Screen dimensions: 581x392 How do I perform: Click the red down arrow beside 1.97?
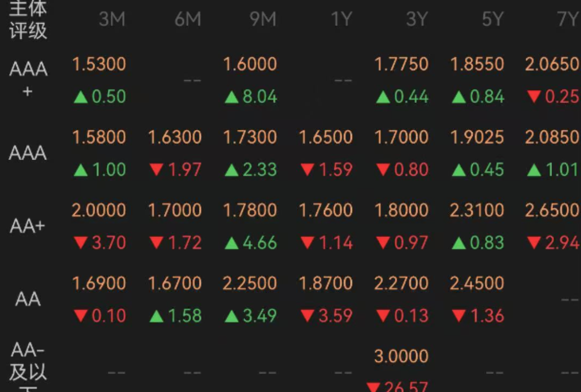tap(157, 170)
